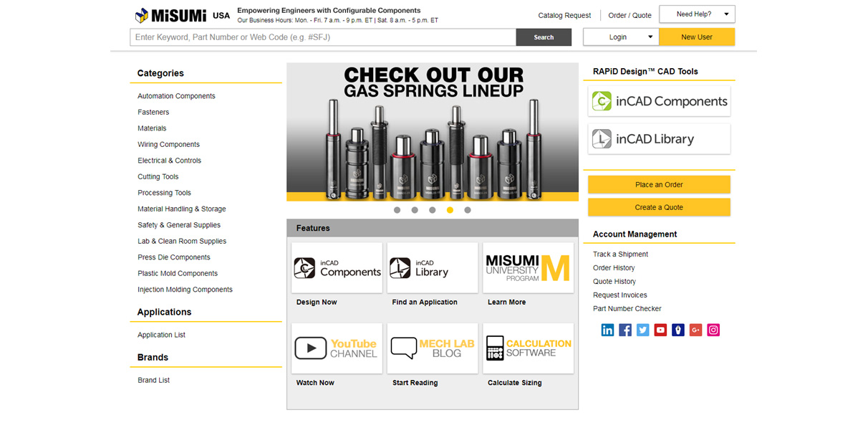Browse the Cutting Tools category

[158, 176]
